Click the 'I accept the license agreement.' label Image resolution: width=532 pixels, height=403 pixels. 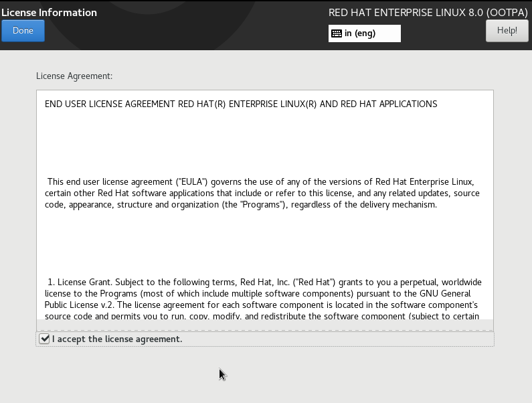(x=117, y=339)
